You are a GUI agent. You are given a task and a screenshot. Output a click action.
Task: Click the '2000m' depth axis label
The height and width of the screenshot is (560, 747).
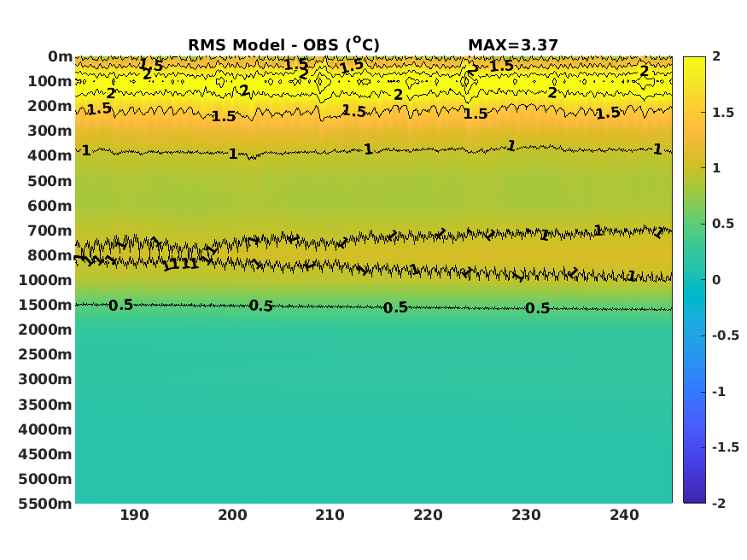click(x=45, y=330)
